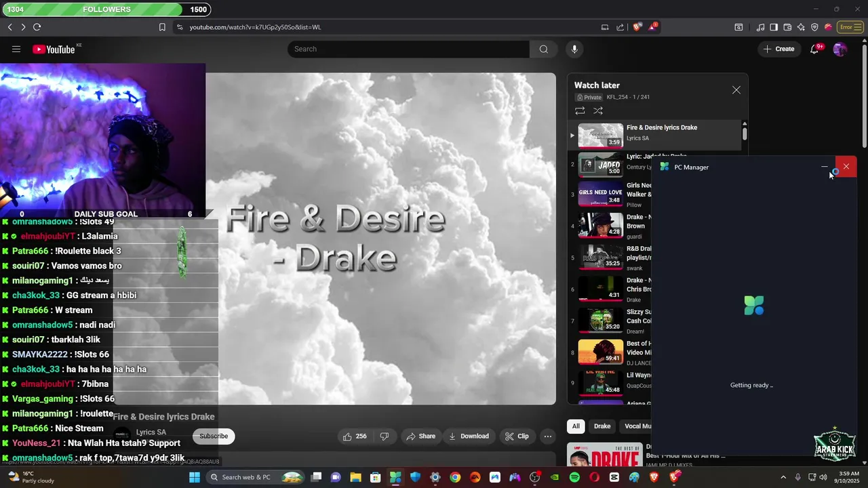Play the 35:25 R&B Drake playlist thumbnail
This screenshot has height=488, width=868.
point(600,258)
